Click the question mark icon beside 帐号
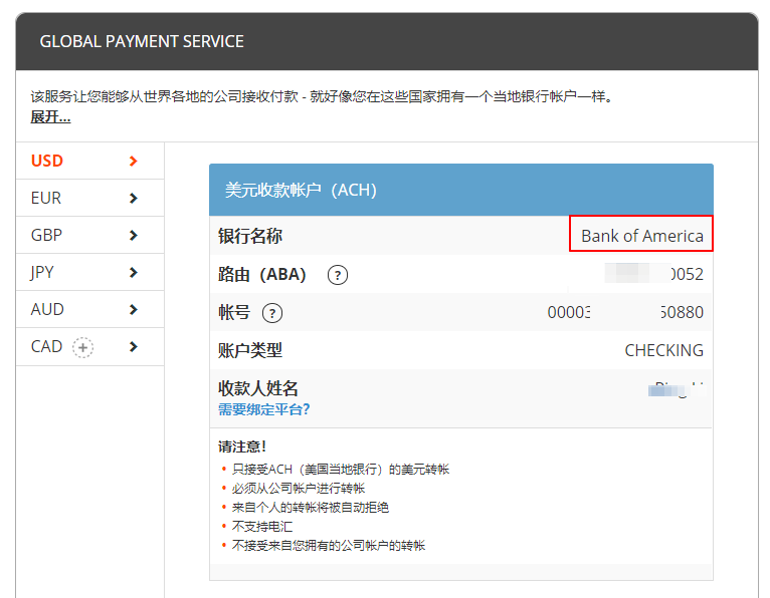The width and height of the screenshot is (770, 598). 272,313
